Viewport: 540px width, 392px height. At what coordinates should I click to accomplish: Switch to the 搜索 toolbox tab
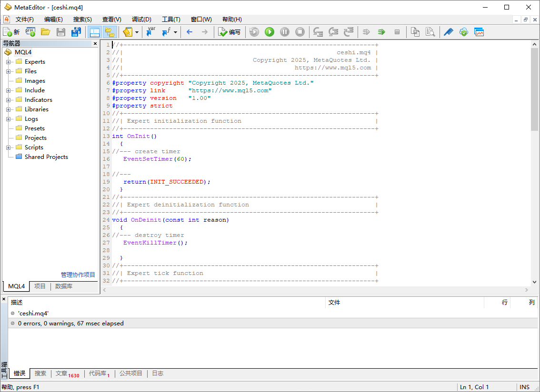pos(40,373)
